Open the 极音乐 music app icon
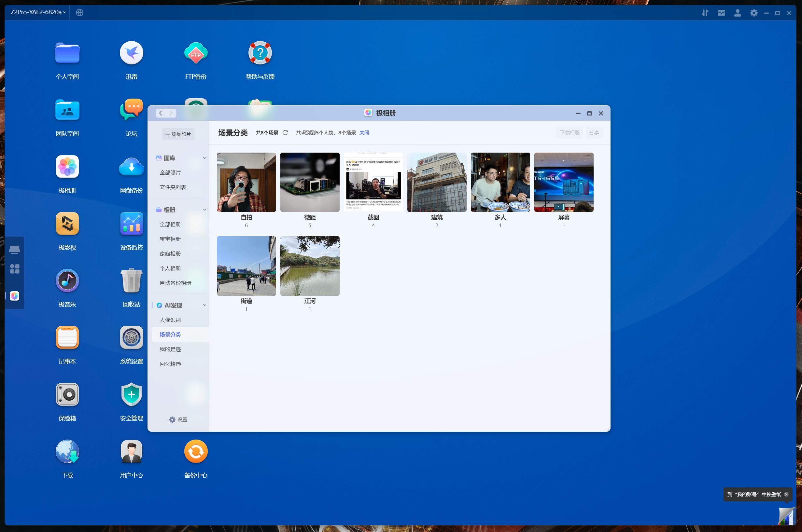This screenshot has width=802, height=532. 67,281
